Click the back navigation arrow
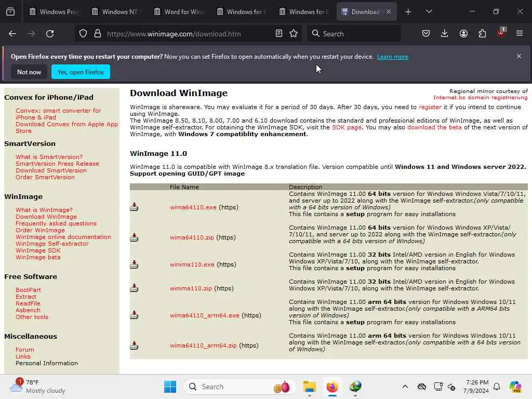This screenshot has height=399, width=532. click(x=12, y=34)
